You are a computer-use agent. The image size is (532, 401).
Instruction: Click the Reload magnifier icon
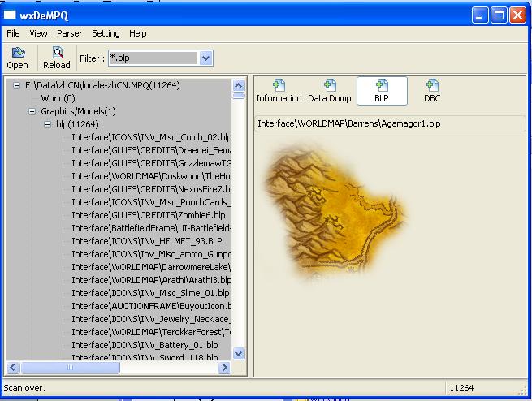tap(58, 53)
